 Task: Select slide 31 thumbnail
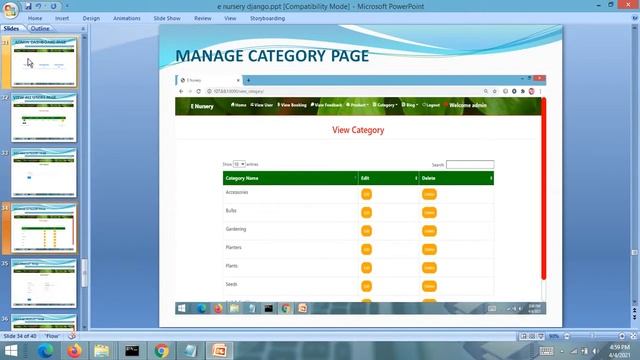click(44, 62)
